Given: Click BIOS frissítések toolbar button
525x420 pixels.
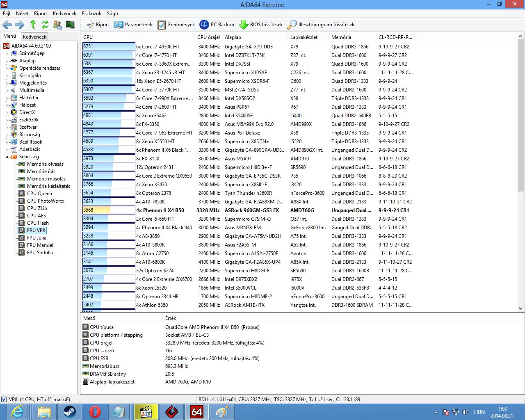Looking at the screenshot, I should click(x=261, y=25).
